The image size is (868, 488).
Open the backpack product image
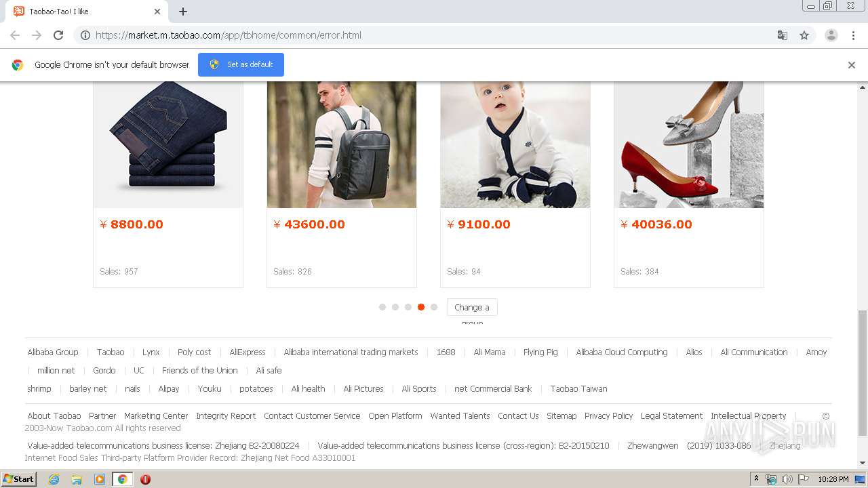pyautogui.click(x=342, y=144)
